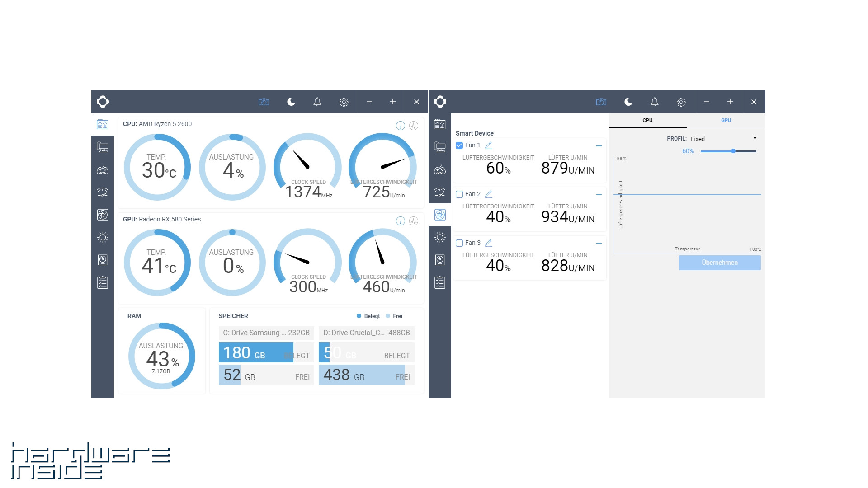
Task: Open the PC build icon in left sidebar
Action: 103,147
